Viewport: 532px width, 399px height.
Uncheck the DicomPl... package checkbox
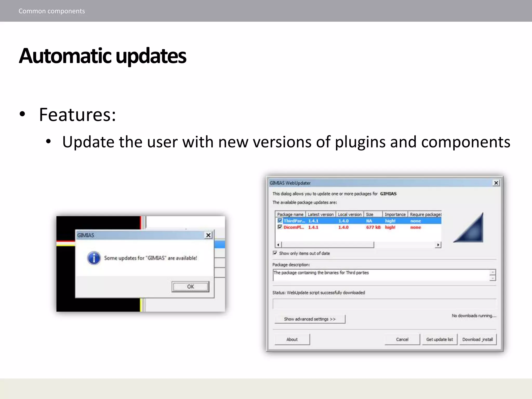(280, 227)
